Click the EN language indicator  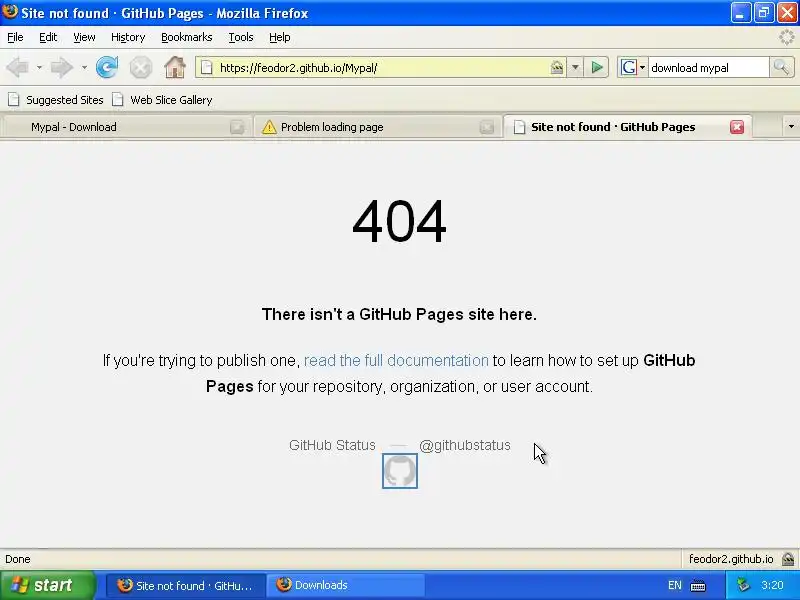tap(674, 585)
